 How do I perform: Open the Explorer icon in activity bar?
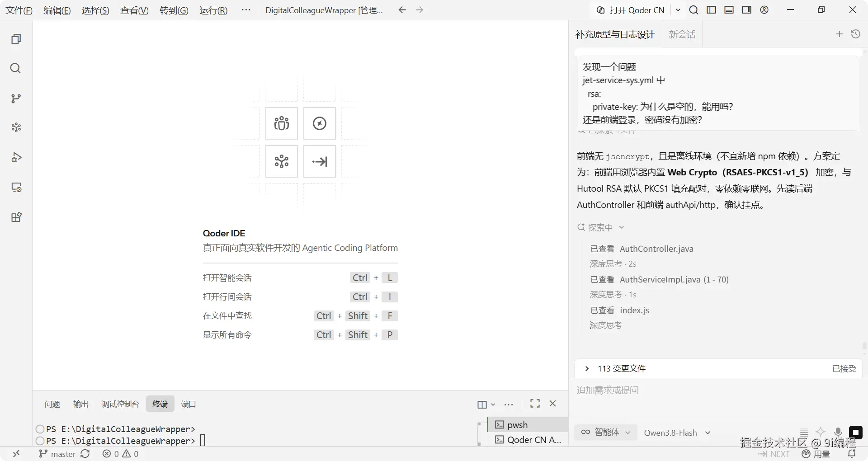click(x=16, y=39)
